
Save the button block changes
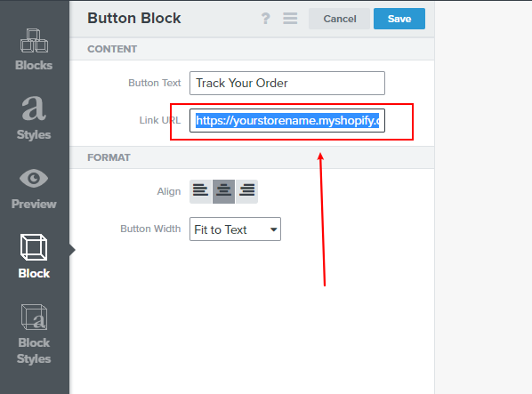click(399, 19)
